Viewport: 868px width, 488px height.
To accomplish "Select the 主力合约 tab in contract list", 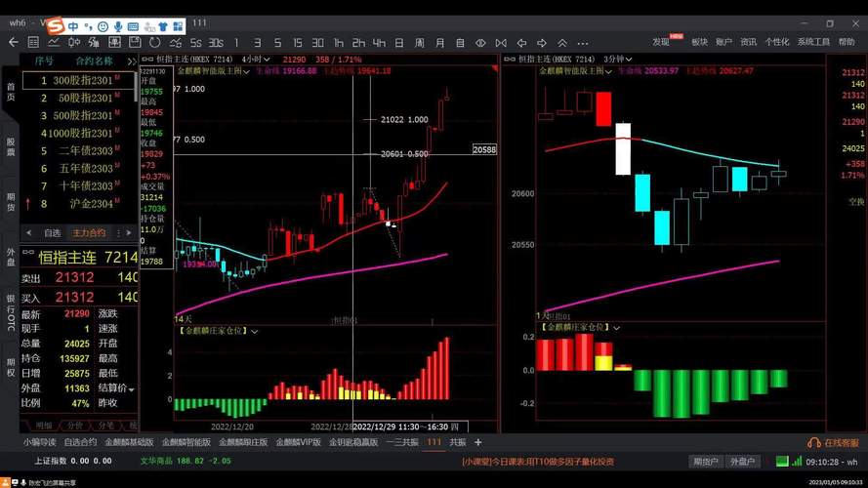I will (89, 232).
